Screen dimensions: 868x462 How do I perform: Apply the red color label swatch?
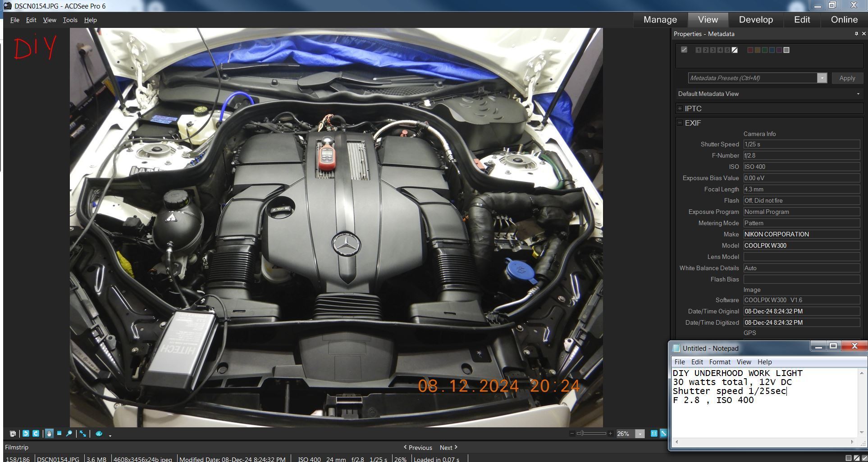click(750, 50)
